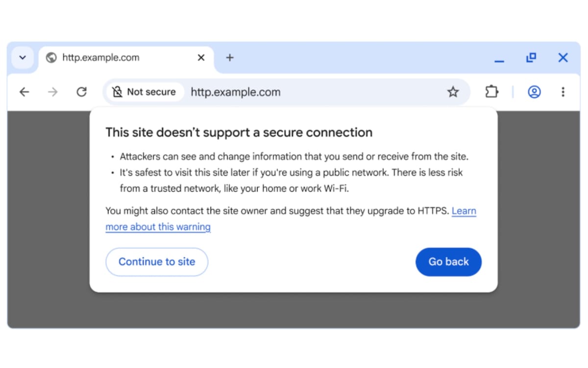Close the http.example.com tab
Image resolution: width=588 pixels, height=368 pixels.
tap(201, 57)
